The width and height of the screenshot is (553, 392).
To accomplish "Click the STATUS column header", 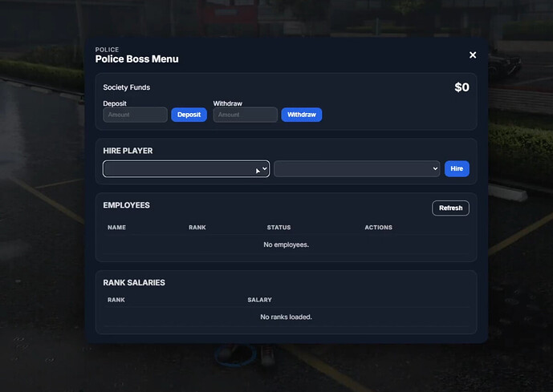I will point(279,228).
